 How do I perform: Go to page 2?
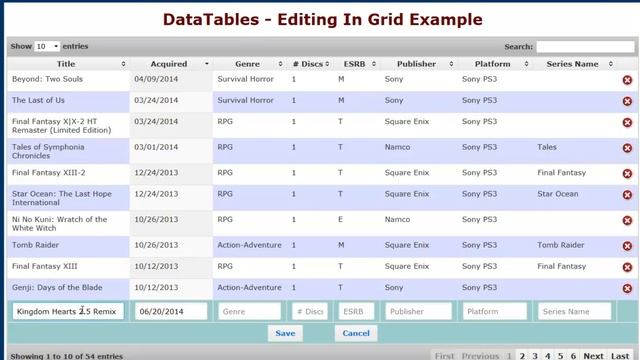522,356
